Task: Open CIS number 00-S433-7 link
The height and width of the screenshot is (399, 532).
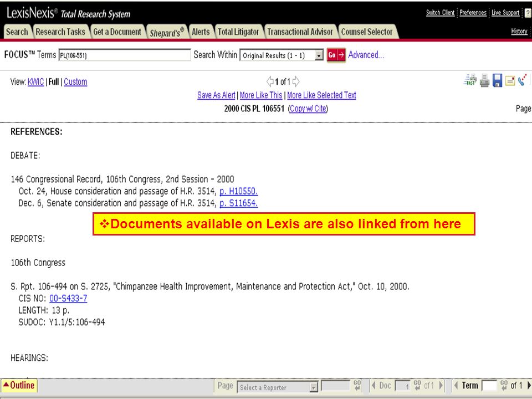Action: (x=68, y=298)
